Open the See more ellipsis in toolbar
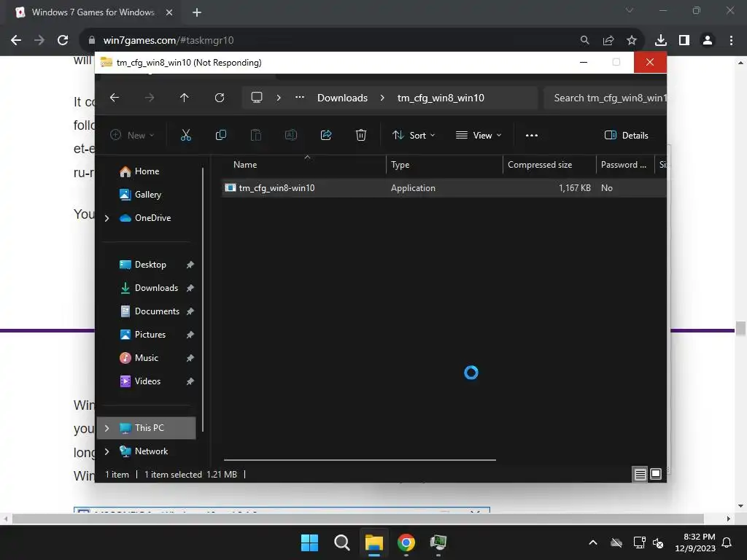The width and height of the screenshot is (747, 560). (532, 135)
